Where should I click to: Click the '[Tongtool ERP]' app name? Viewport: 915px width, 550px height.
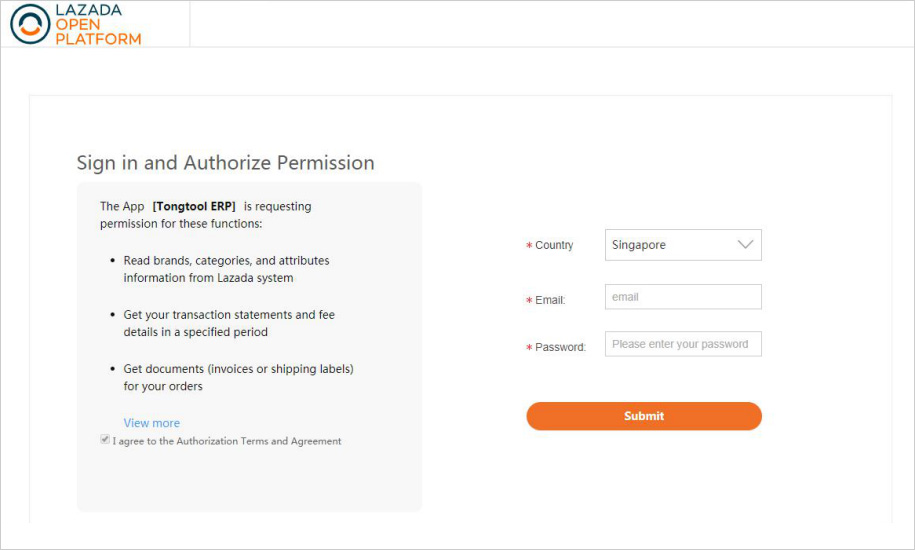pos(194,206)
